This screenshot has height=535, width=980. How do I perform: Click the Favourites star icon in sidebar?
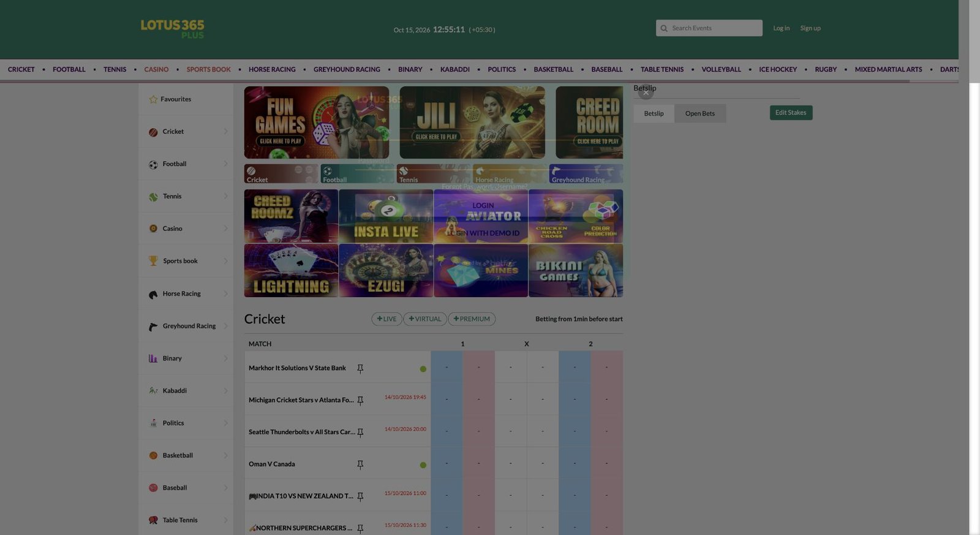(x=153, y=99)
